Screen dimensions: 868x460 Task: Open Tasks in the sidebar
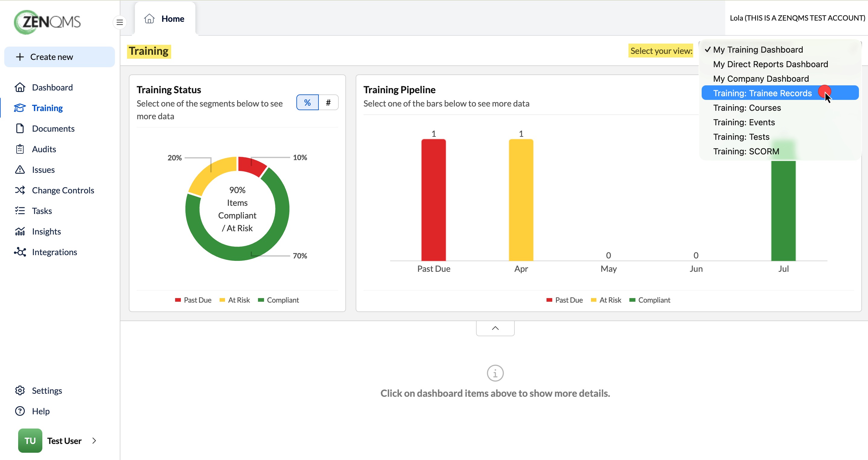[42, 211]
